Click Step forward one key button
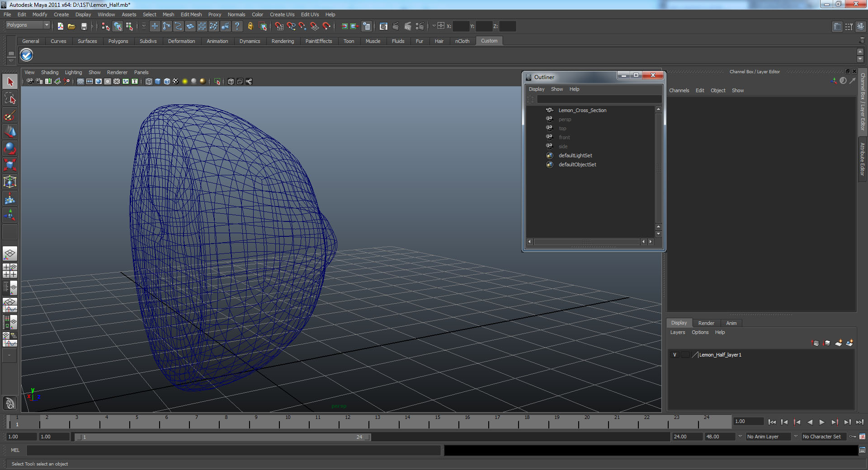The width and height of the screenshot is (868, 470). (x=835, y=422)
